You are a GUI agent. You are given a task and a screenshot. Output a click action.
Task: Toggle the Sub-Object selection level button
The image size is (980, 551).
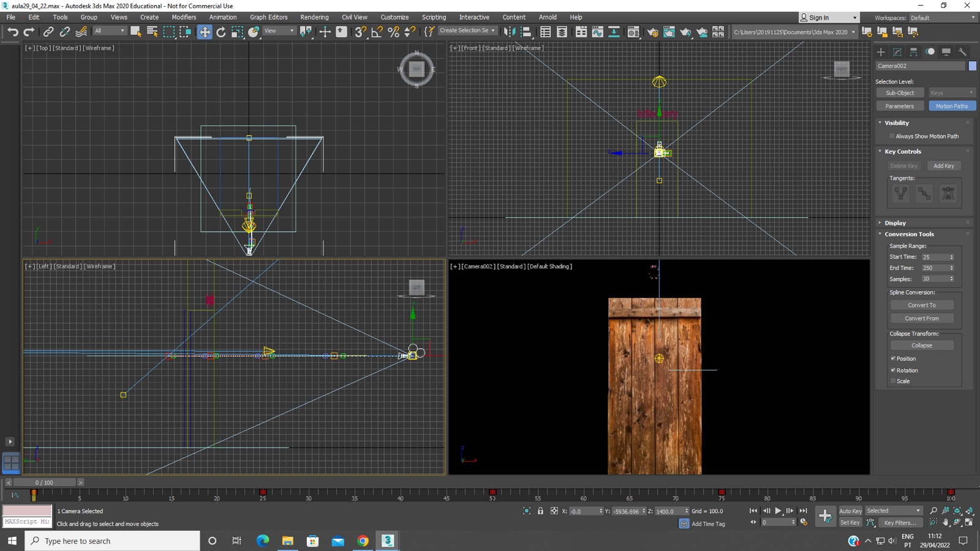point(900,93)
